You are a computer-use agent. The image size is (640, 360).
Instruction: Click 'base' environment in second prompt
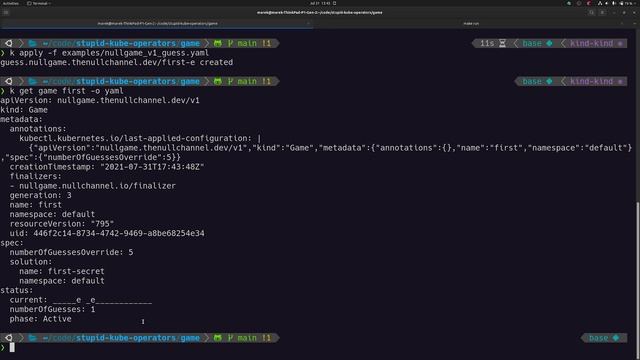(x=532, y=81)
